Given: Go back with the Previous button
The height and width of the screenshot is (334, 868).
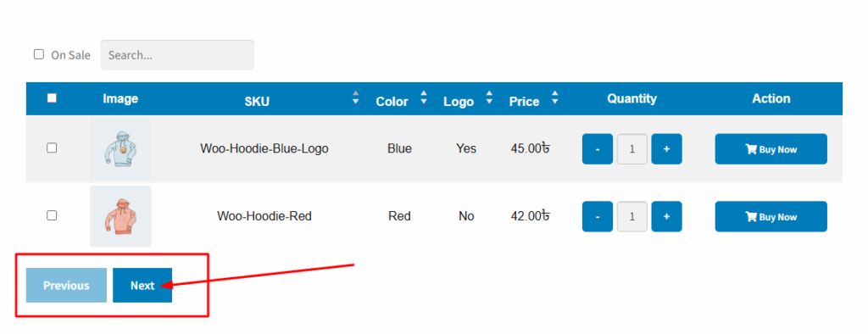Looking at the screenshot, I should 66,286.
